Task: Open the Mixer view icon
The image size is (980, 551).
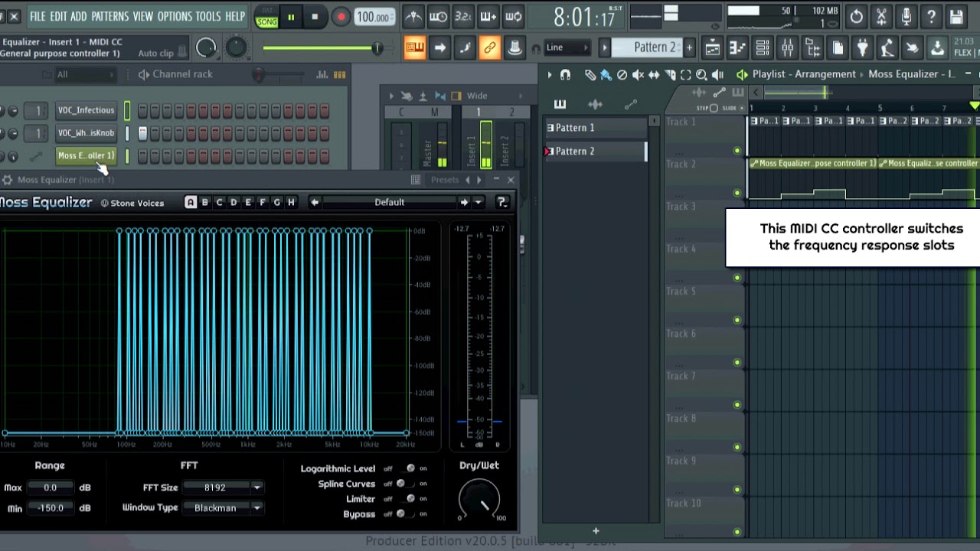Action: 788,48
